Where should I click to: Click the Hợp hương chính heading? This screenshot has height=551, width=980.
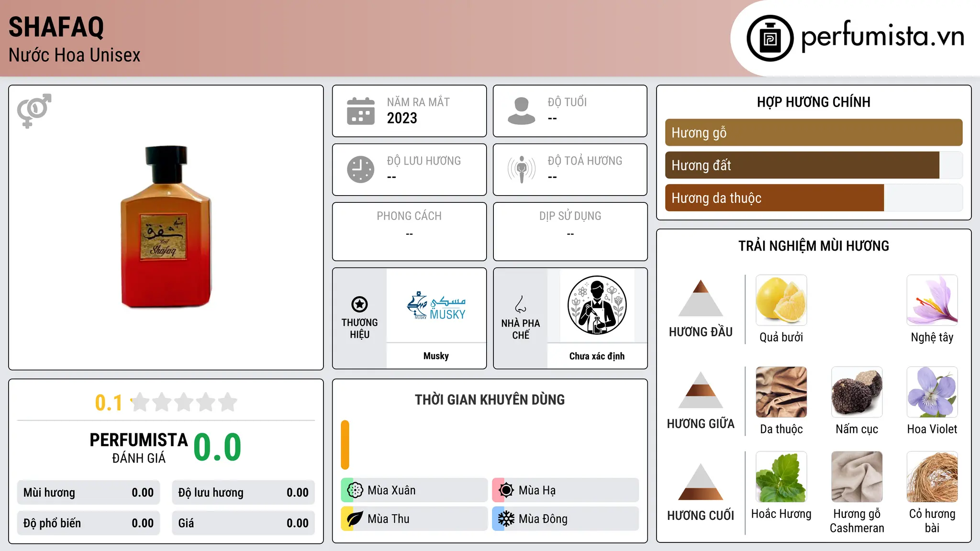813,102
